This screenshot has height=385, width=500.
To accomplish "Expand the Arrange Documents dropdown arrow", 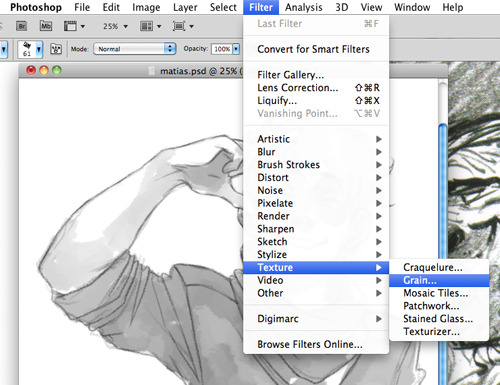I will coord(159,26).
